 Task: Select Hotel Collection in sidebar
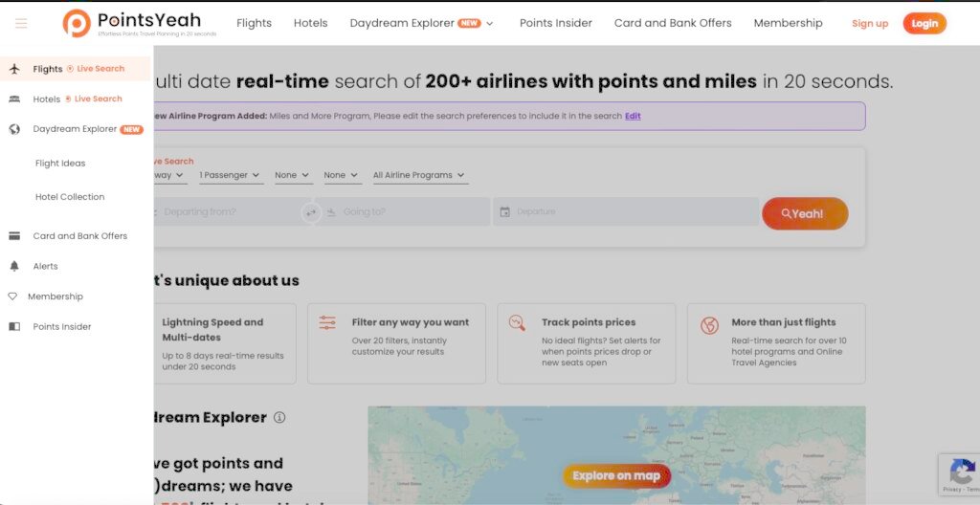click(70, 197)
